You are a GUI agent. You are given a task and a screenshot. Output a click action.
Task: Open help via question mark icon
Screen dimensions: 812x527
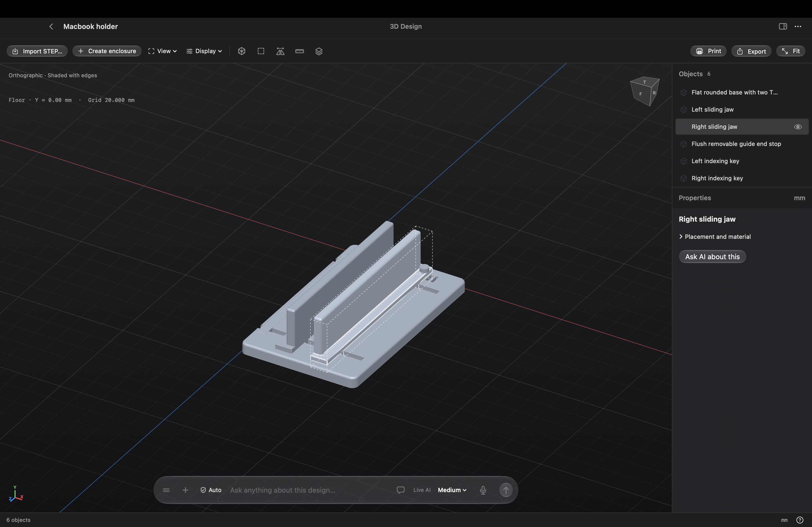click(x=800, y=520)
